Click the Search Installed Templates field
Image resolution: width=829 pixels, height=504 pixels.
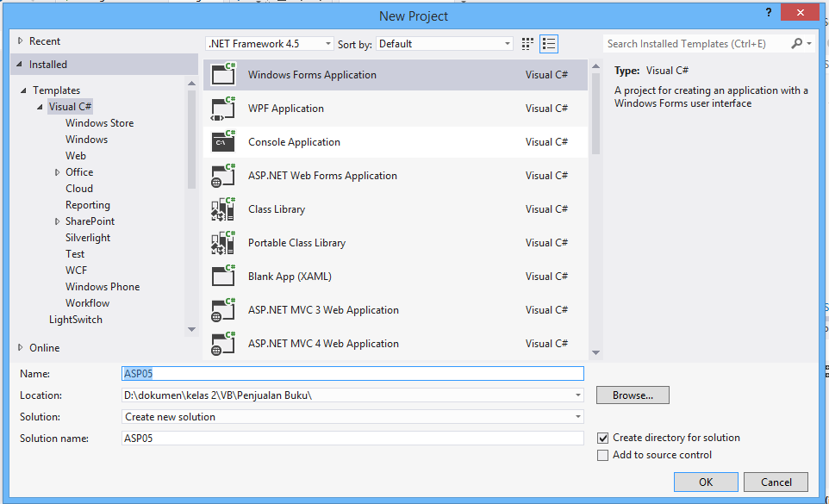[695, 44]
